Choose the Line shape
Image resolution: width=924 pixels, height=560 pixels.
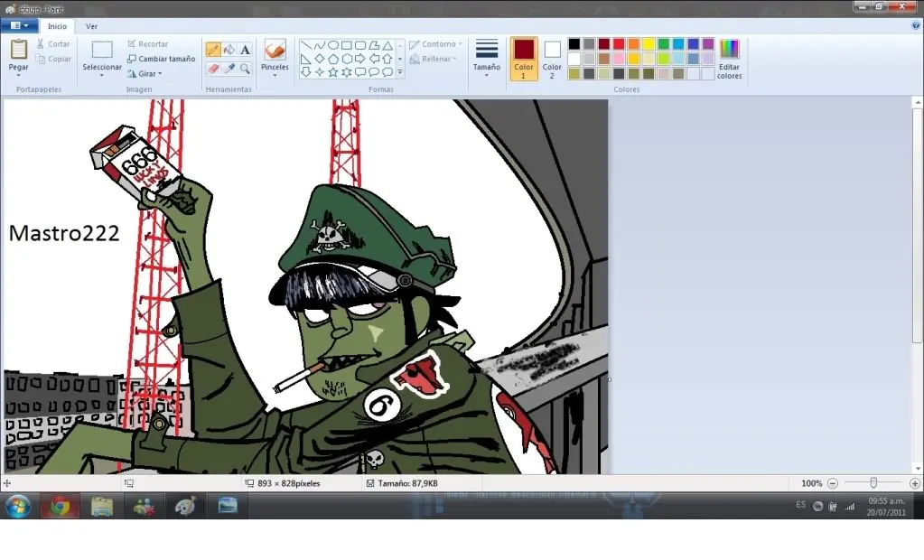[x=306, y=45]
